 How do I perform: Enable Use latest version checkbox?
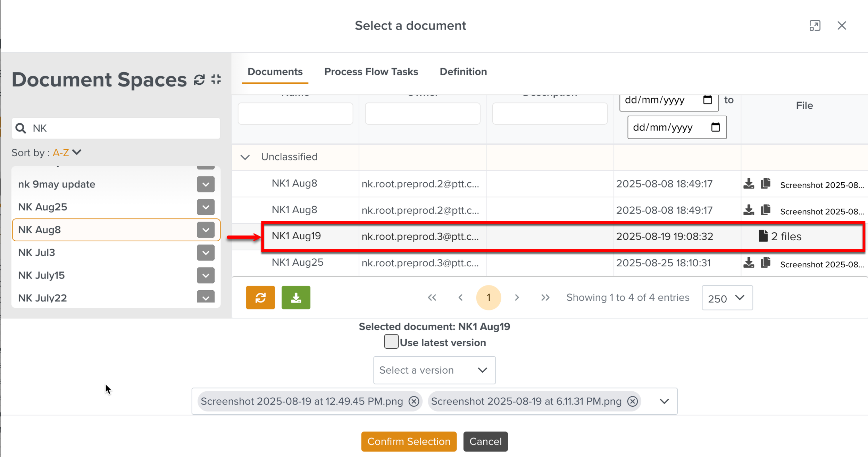(391, 342)
